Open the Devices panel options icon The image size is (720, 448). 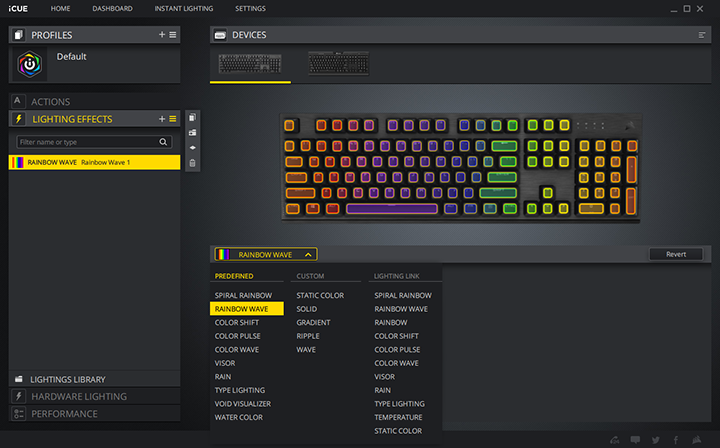(x=702, y=35)
